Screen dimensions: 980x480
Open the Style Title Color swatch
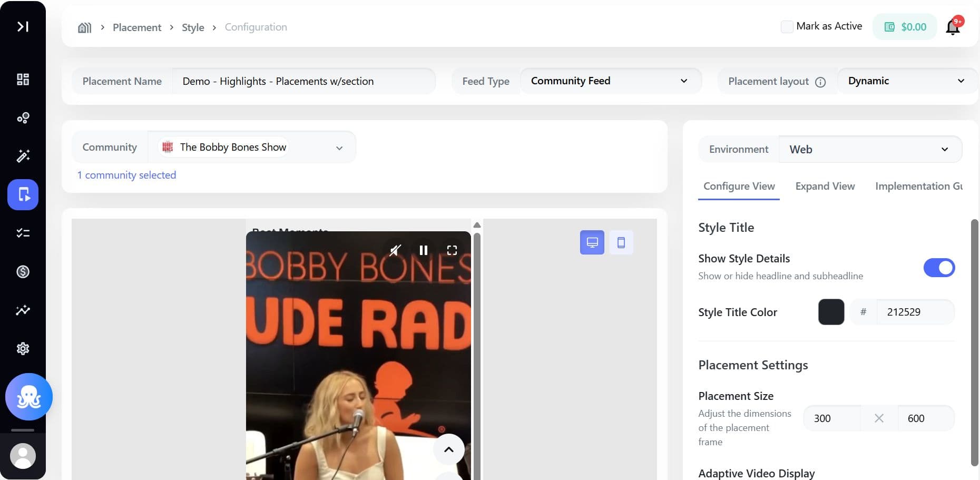(x=831, y=312)
